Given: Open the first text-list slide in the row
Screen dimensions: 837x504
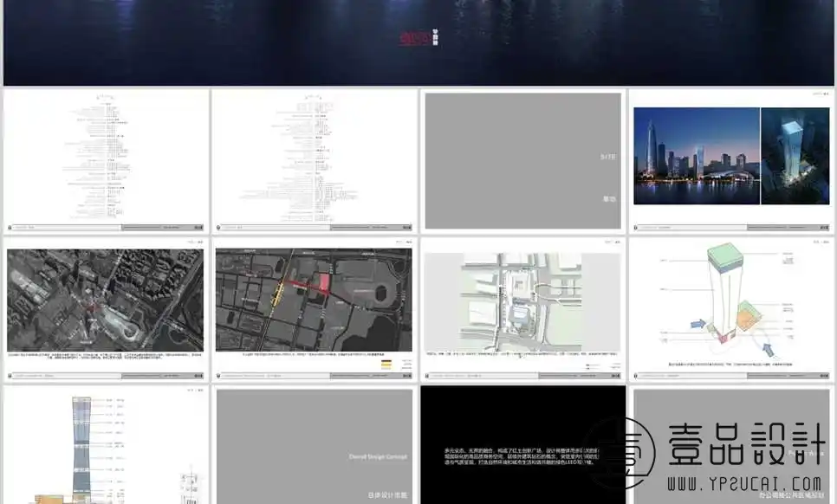Looking at the screenshot, I should click(106, 160).
